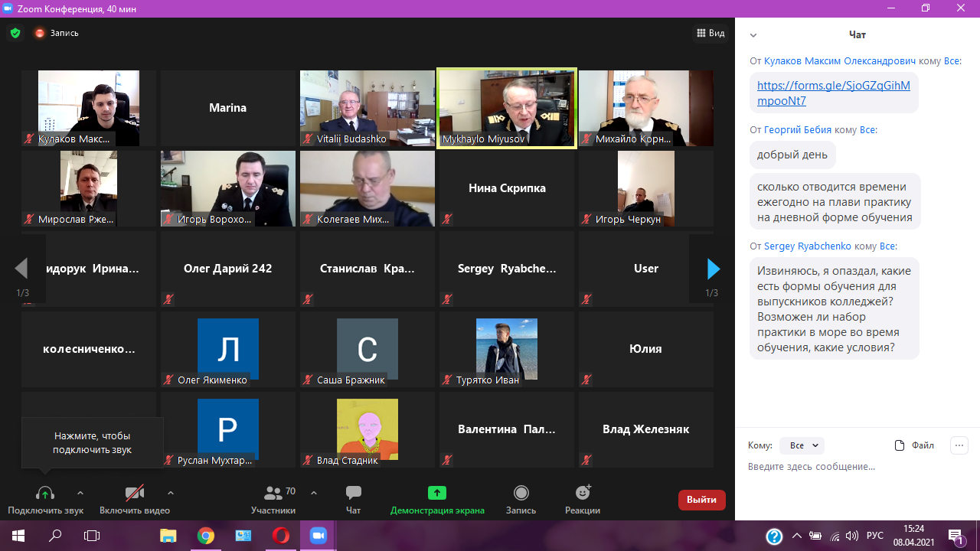Select the Marina participant tile

(x=228, y=108)
